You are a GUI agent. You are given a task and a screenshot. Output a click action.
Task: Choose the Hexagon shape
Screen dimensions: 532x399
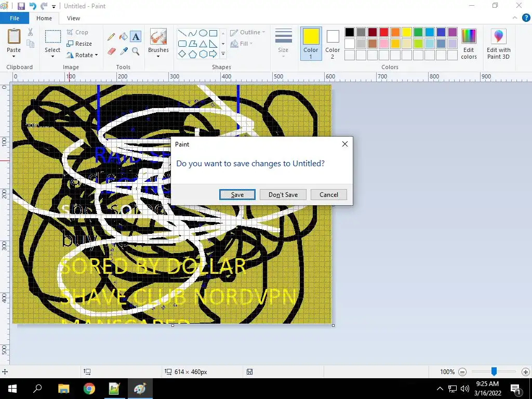[x=203, y=54]
